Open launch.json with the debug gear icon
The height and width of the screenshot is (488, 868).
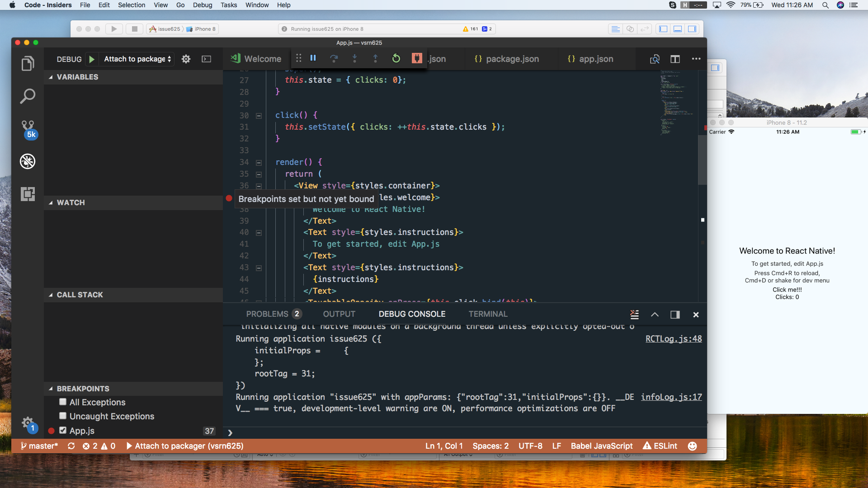coord(186,59)
